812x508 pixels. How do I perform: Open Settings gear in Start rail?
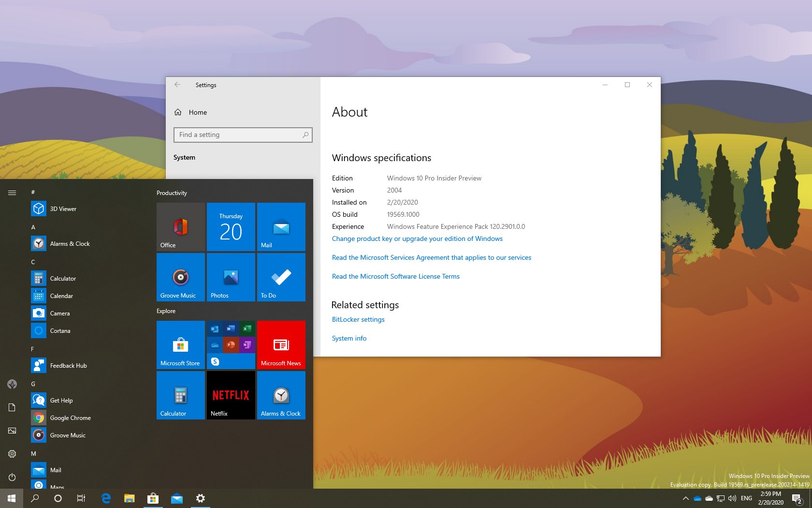point(12,454)
